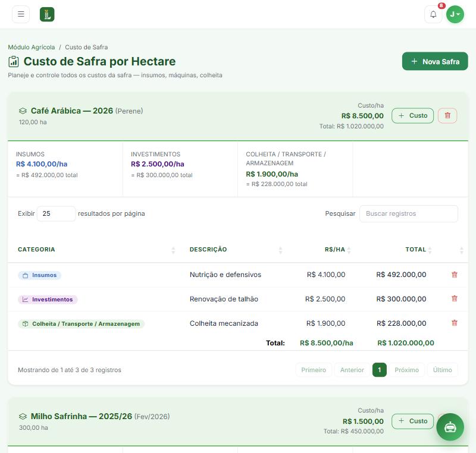476x453 pixels.
Task: Open the results per page selector
Action: click(56, 214)
